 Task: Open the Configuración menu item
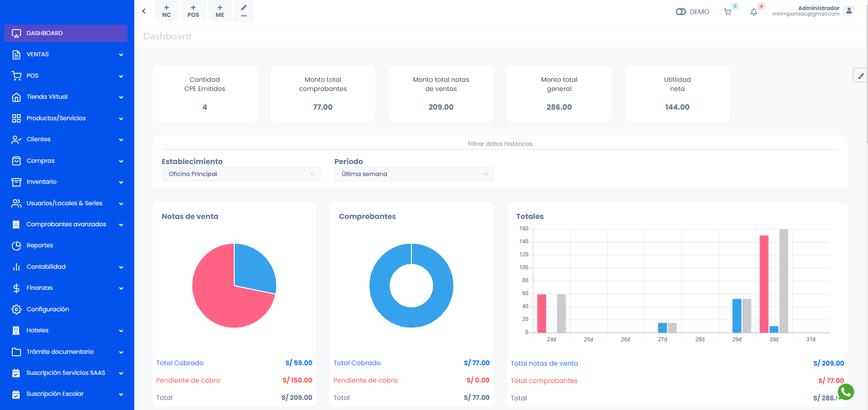tap(66, 309)
